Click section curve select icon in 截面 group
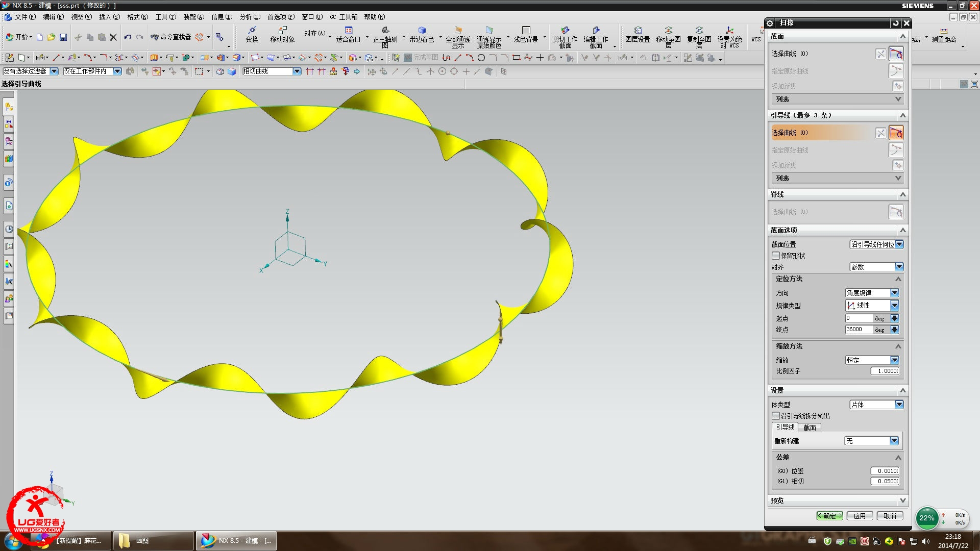The image size is (980, 551). [896, 54]
